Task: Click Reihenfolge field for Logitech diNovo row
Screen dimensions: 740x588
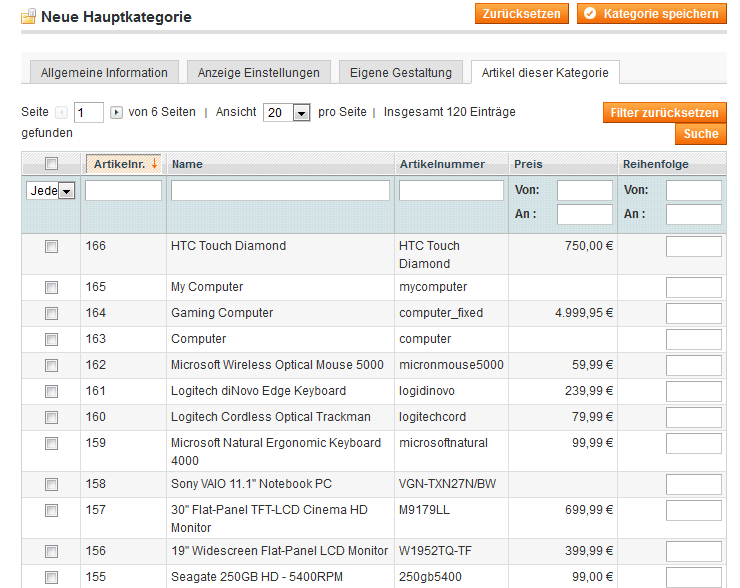Action: (x=694, y=391)
